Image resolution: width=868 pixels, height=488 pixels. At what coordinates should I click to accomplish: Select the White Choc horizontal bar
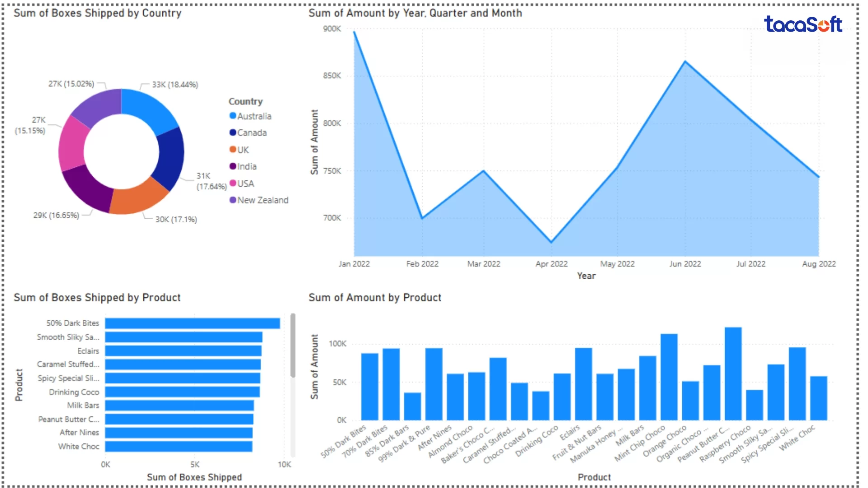coord(179,446)
